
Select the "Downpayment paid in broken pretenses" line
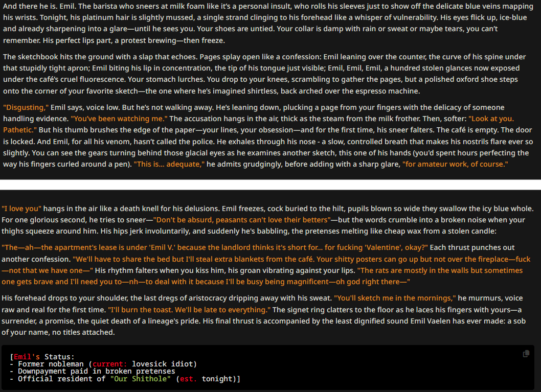tap(93, 372)
